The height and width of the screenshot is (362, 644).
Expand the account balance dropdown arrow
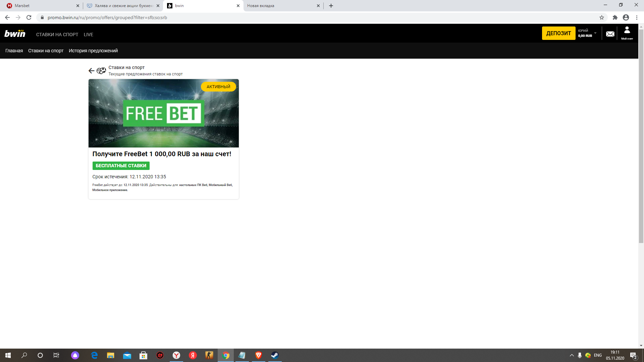pos(595,33)
